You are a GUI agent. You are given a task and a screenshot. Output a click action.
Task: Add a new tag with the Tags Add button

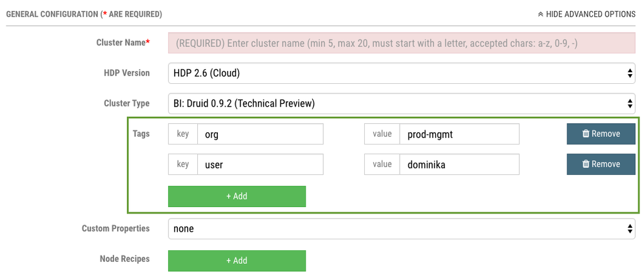[x=237, y=196]
